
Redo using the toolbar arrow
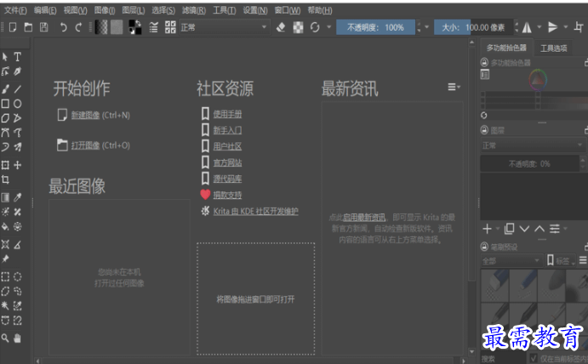78,27
